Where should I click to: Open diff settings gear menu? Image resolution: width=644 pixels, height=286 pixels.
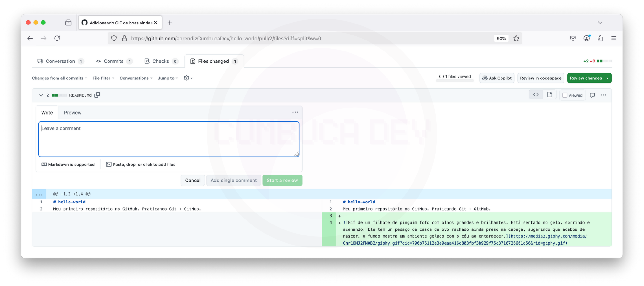pos(188,78)
